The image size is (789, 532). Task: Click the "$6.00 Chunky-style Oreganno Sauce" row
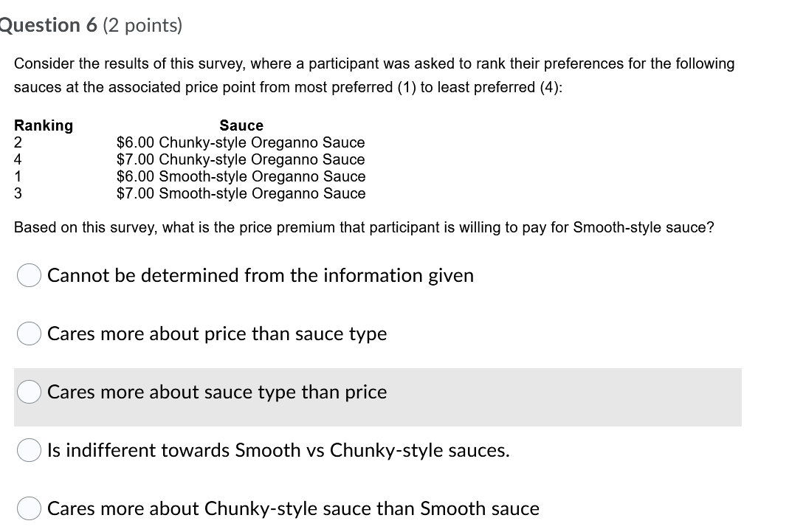(240, 142)
